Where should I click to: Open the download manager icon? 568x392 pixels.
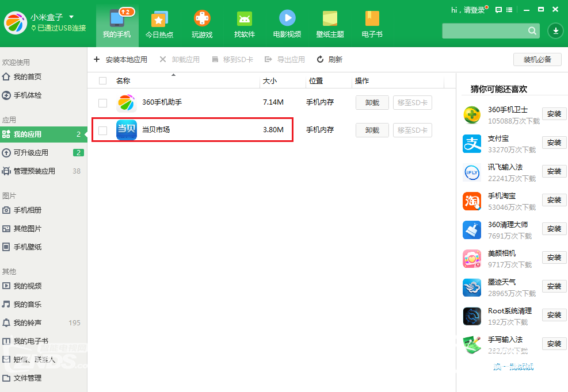click(556, 31)
